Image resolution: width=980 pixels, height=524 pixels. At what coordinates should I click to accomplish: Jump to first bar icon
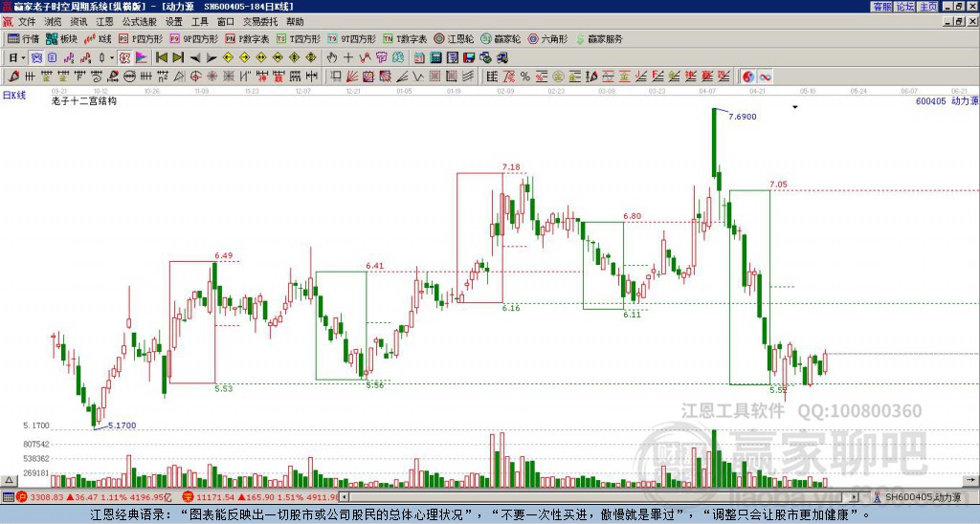161,57
